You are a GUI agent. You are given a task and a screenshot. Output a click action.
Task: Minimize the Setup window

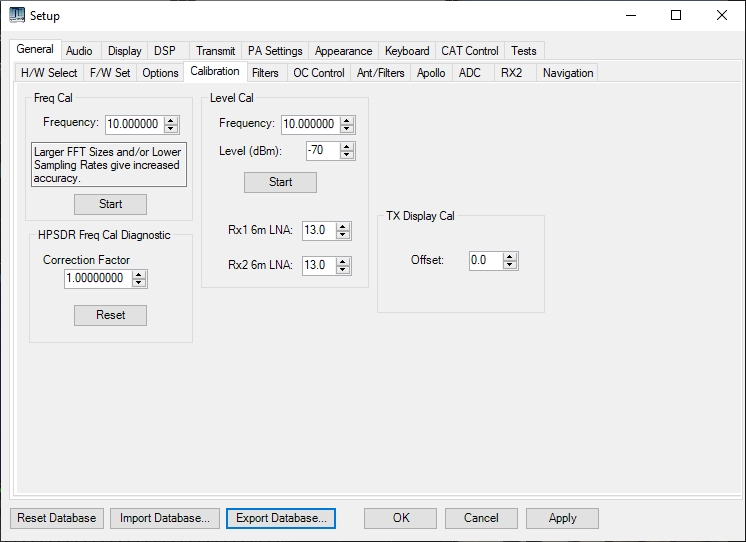click(631, 15)
